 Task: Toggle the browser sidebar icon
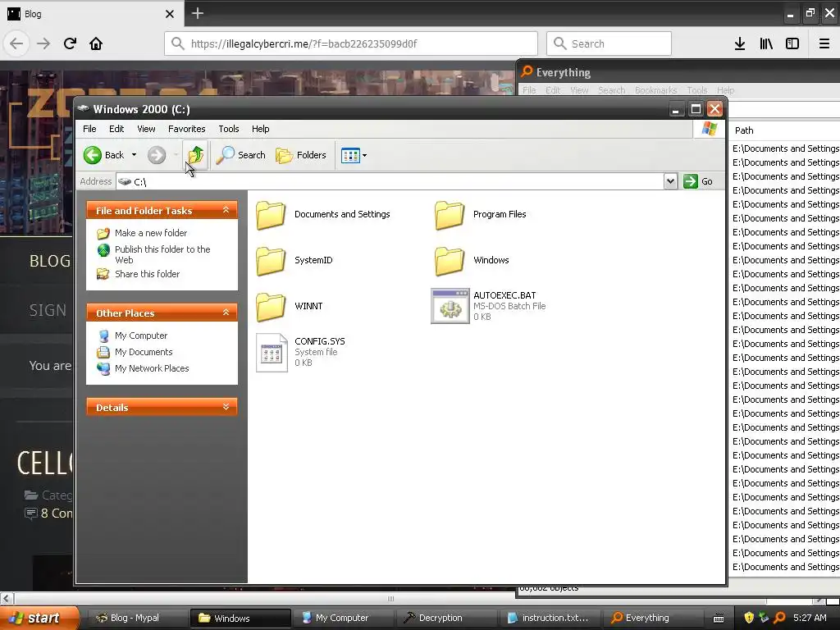792,44
